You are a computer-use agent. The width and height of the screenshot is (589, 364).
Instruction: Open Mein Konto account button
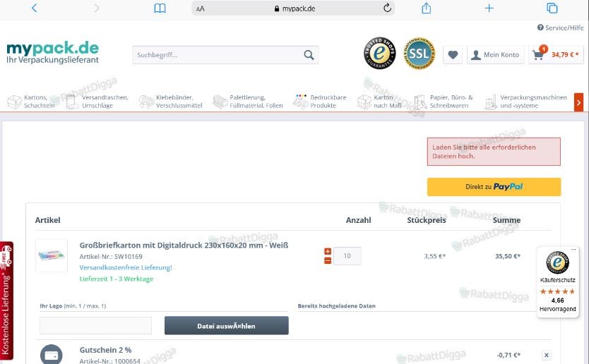tap(496, 55)
